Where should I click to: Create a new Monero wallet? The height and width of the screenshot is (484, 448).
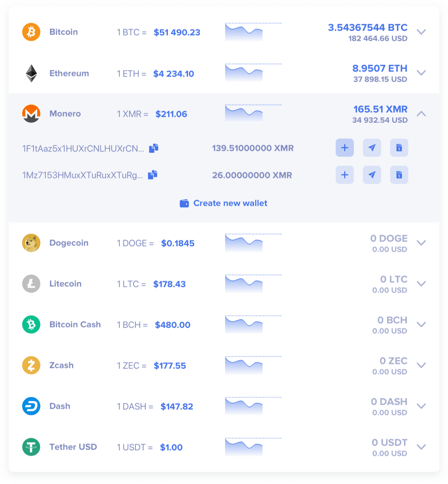click(224, 203)
